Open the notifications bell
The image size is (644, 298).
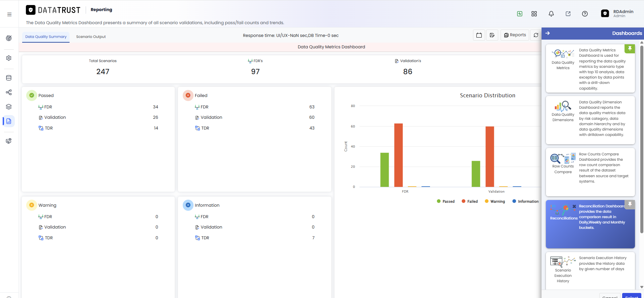pos(551,14)
